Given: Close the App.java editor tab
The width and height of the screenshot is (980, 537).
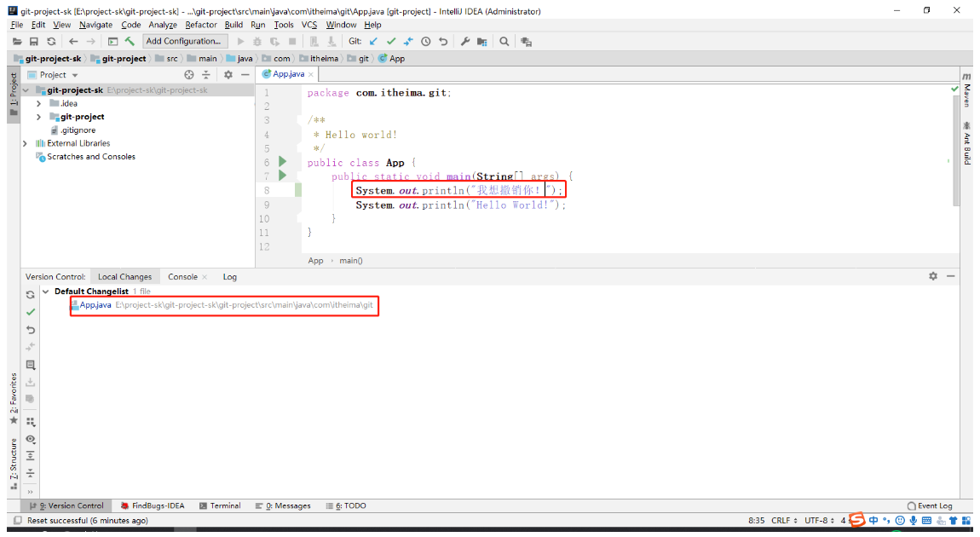Looking at the screenshot, I should (x=311, y=74).
